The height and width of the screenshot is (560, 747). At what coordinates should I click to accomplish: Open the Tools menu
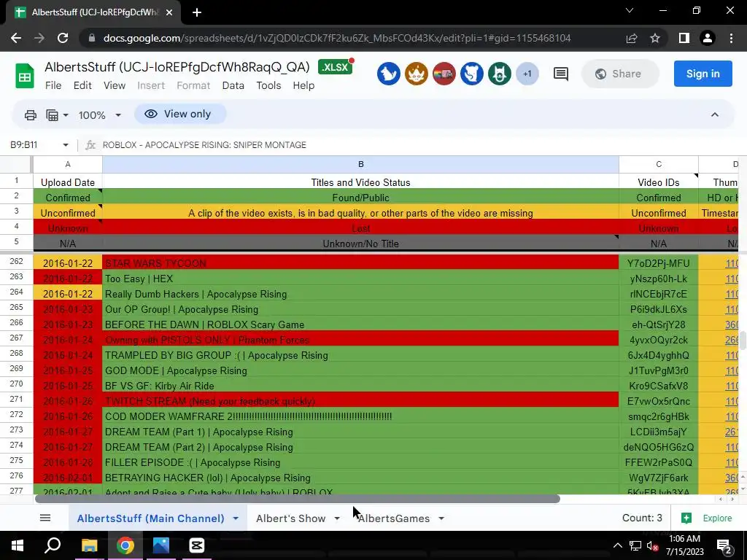pyautogui.click(x=268, y=85)
